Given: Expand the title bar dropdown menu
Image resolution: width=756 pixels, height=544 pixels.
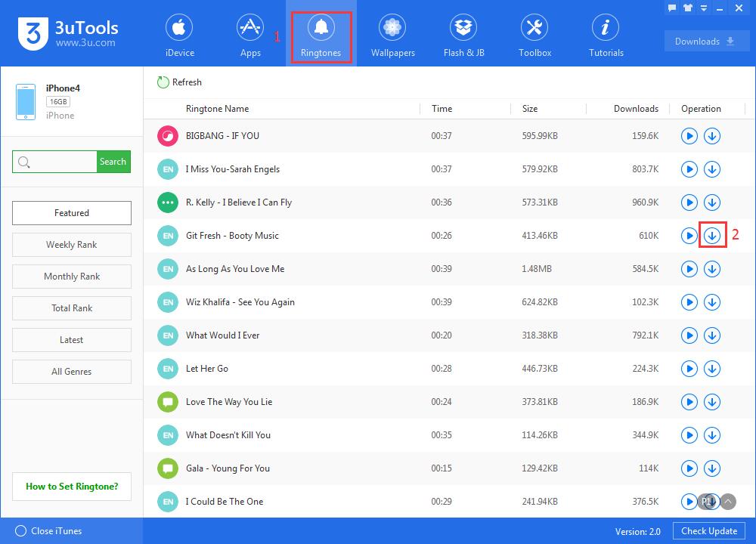Looking at the screenshot, I should point(704,8).
